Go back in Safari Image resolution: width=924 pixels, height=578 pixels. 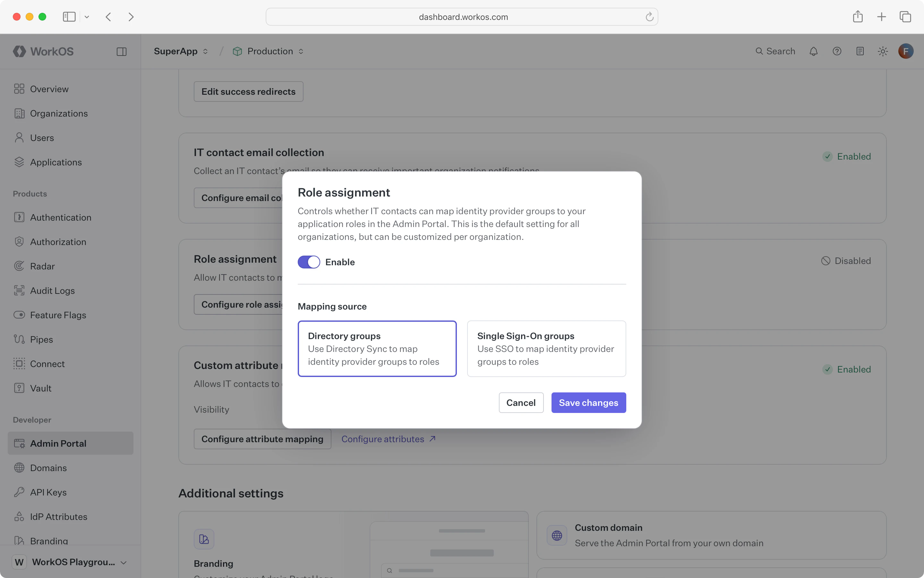tap(108, 17)
